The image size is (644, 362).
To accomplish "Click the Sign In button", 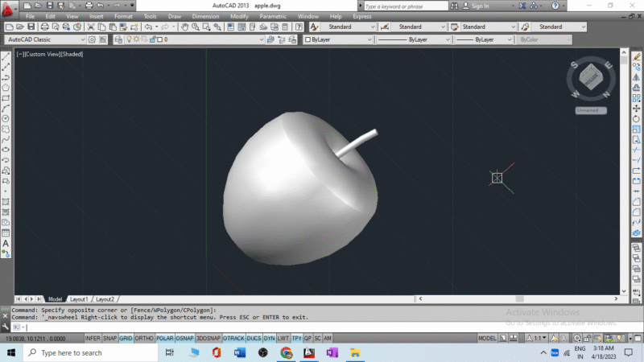I will point(476,6).
